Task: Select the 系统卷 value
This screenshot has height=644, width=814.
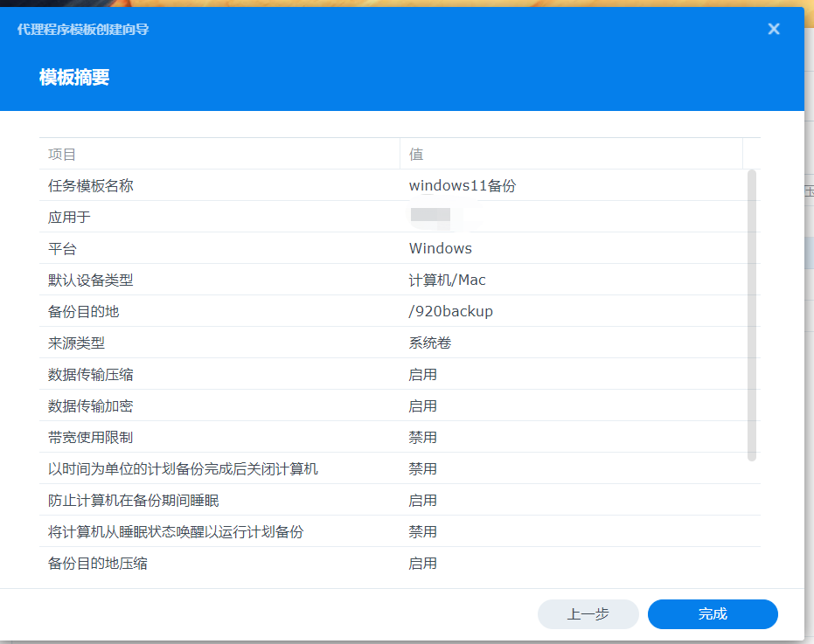Action: click(x=430, y=343)
